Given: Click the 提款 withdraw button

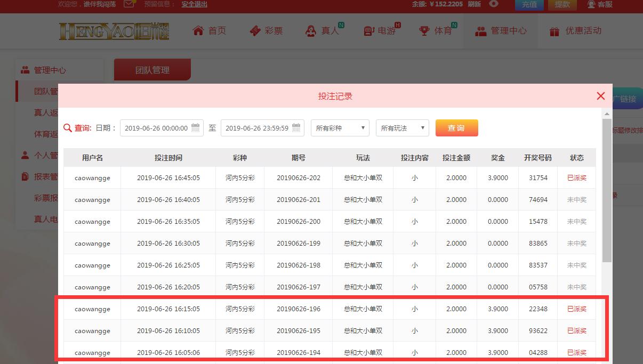Looking at the screenshot, I should tap(562, 4).
